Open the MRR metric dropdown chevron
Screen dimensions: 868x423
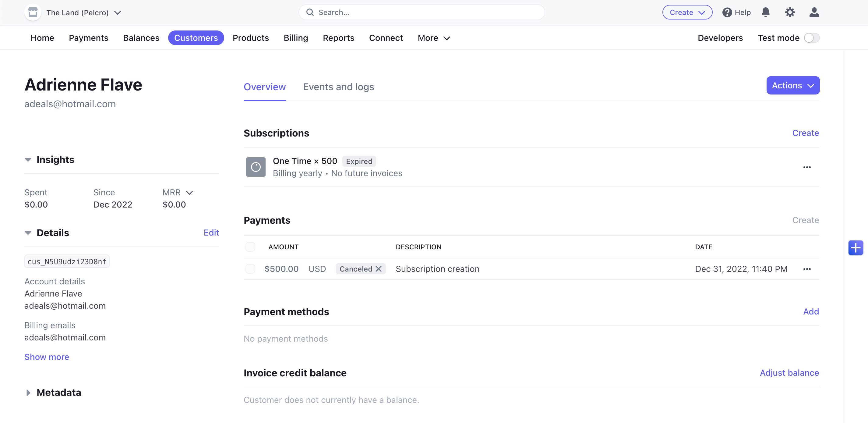coord(189,193)
